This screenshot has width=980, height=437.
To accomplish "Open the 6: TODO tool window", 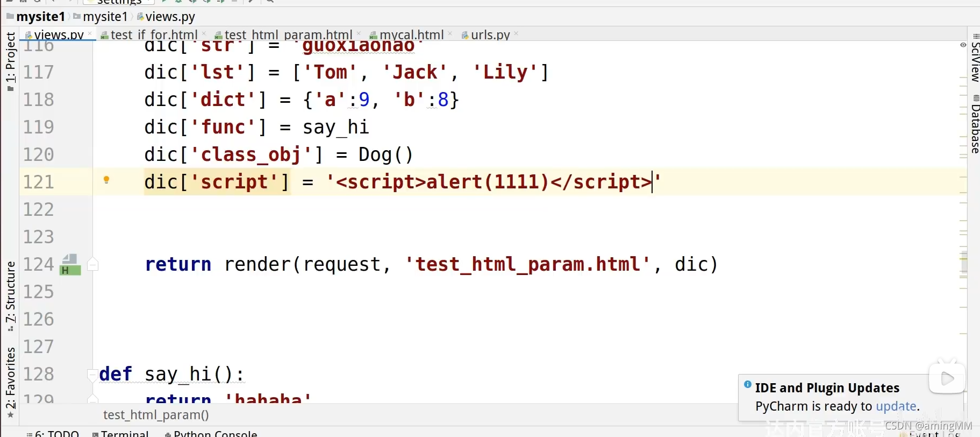I will point(53,433).
